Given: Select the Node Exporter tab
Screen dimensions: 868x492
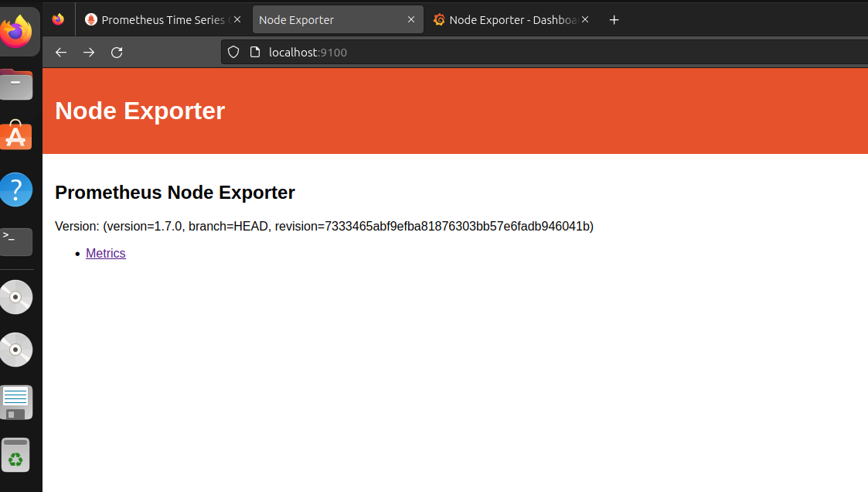Looking at the screenshot, I should [338, 20].
